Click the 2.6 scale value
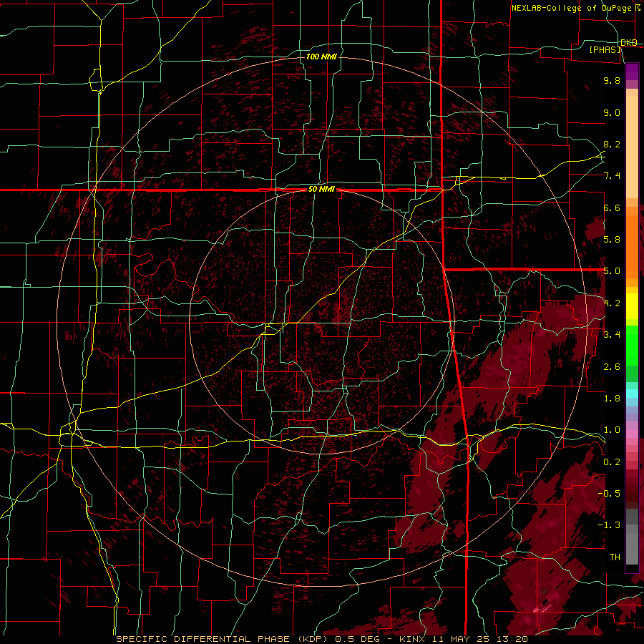Image resolution: width=644 pixels, height=644 pixels. [612, 367]
